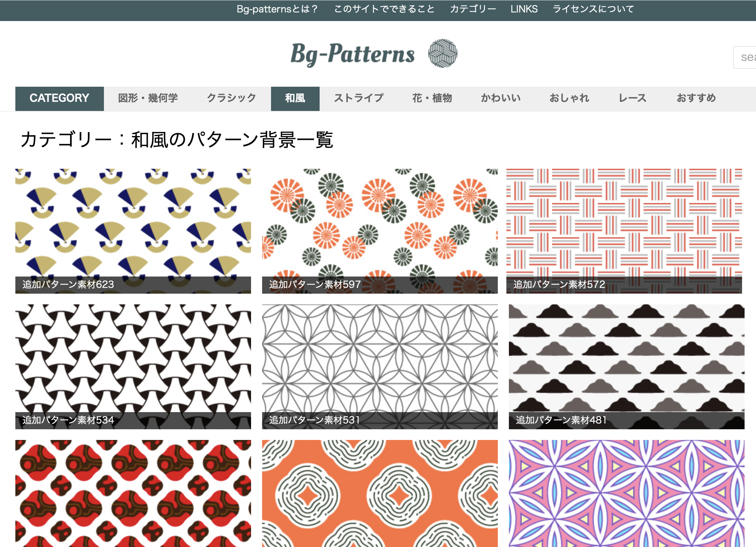Select the 花・植物 category tab

point(432,98)
